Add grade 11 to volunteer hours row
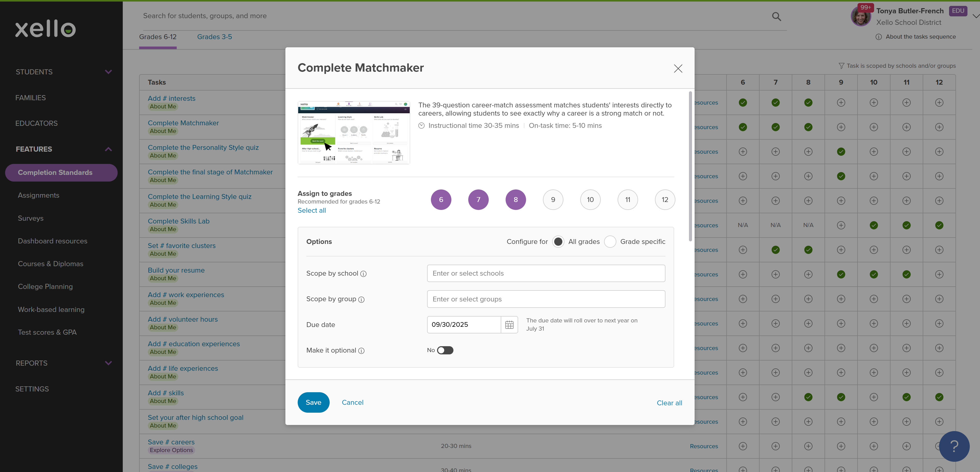The image size is (980, 472). pyautogui.click(x=906, y=324)
